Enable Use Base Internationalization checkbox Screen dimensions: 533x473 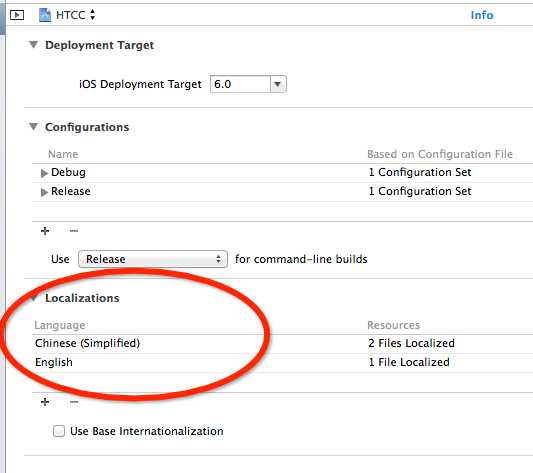[x=59, y=431]
